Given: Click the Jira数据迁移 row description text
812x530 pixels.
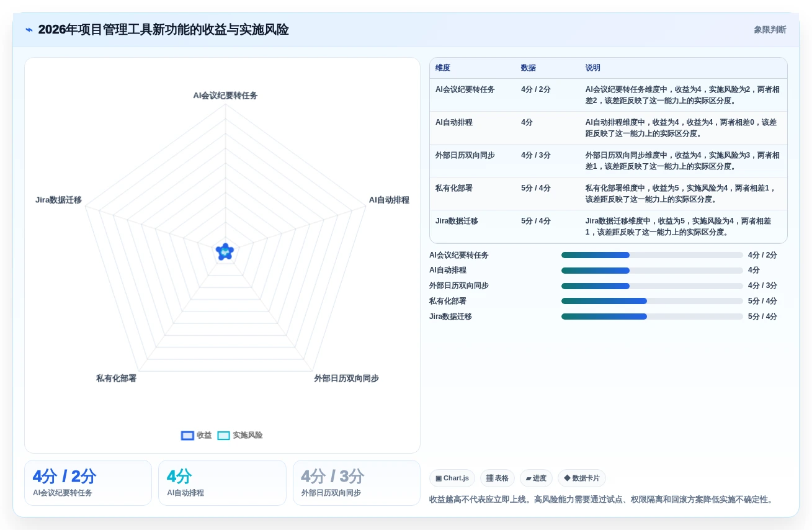Looking at the screenshot, I should pos(679,227).
